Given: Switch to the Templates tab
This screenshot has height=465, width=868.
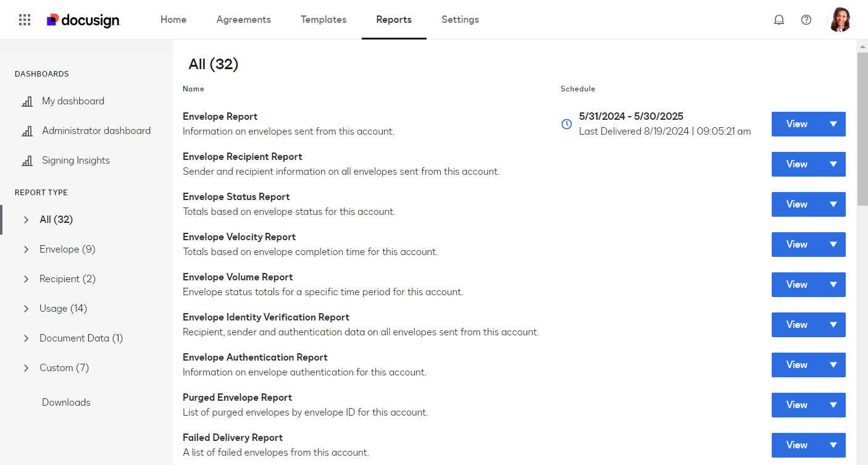Looking at the screenshot, I should pyautogui.click(x=323, y=20).
